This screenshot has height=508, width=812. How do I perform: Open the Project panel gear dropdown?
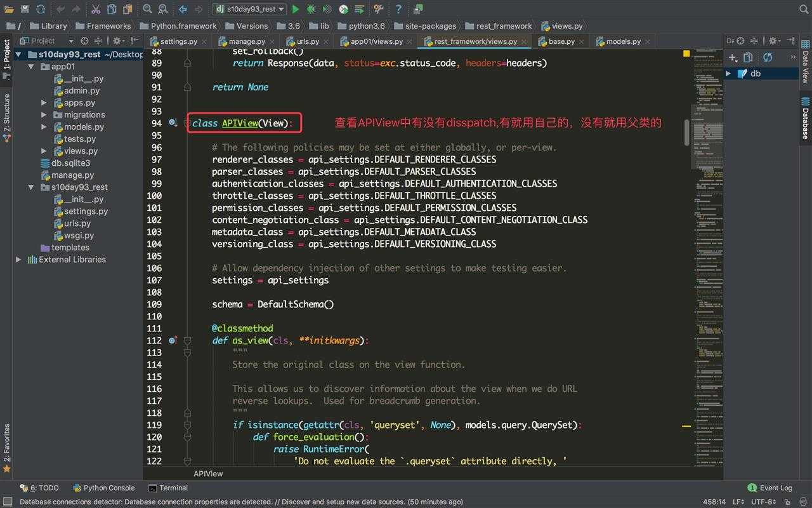coord(118,41)
